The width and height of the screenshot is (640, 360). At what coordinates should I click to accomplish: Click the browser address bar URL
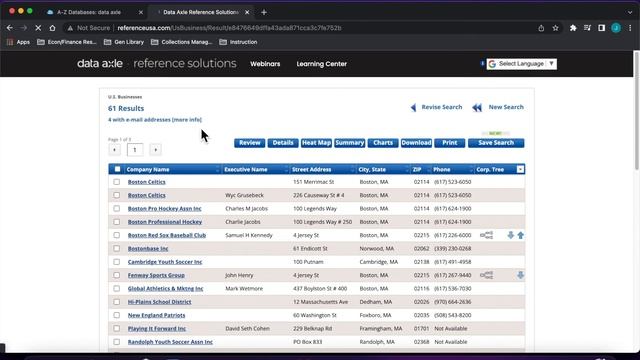[229, 28]
